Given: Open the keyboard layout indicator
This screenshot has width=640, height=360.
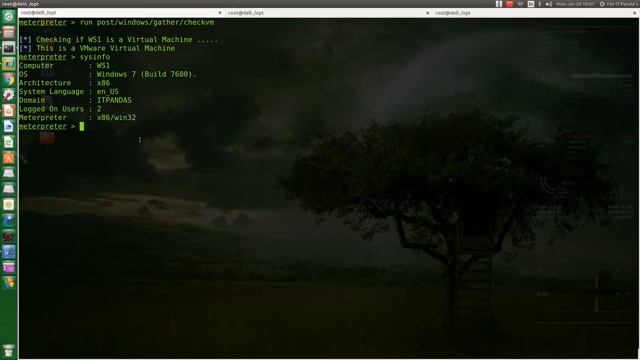Looking at the screenshot, I should (531, 4).
